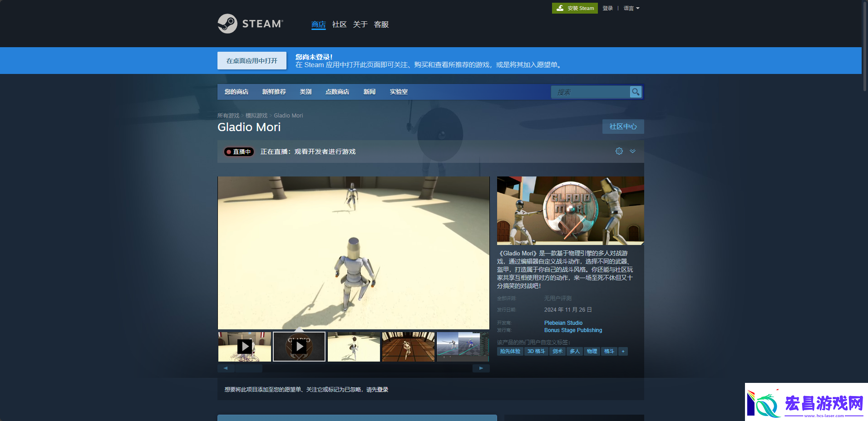
Task: Focus the store 搜索 search field
Action: pyautogui.click(x=590, y=92)
